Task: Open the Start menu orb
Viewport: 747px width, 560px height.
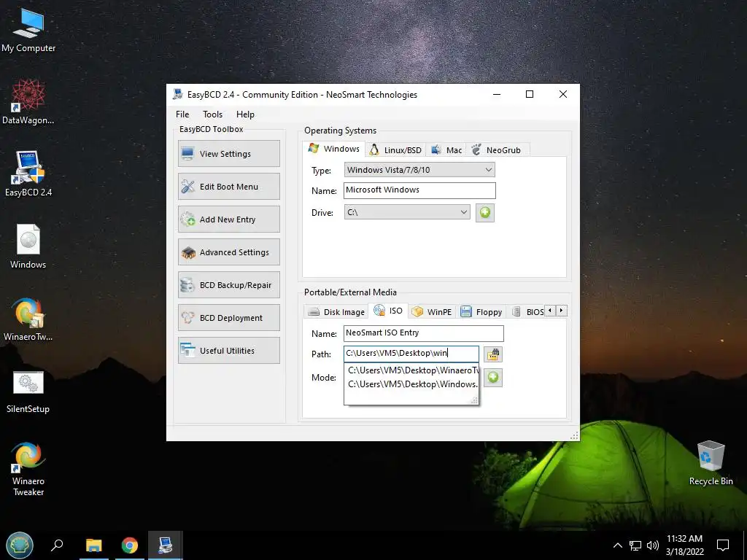Action: (x=20, y=545)
